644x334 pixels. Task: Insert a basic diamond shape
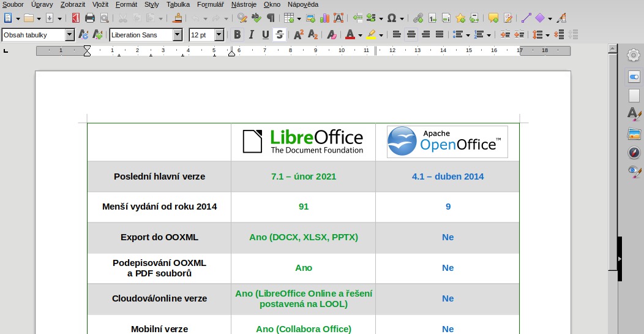pyautogui.click(x=540, y=18)
